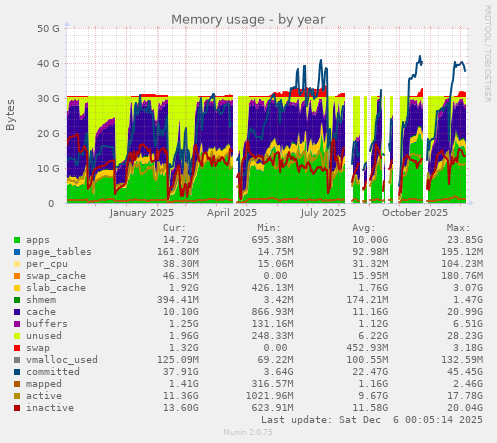Click the 'October 2025' x-axis label
497x443 pixels.
point(415,213)
